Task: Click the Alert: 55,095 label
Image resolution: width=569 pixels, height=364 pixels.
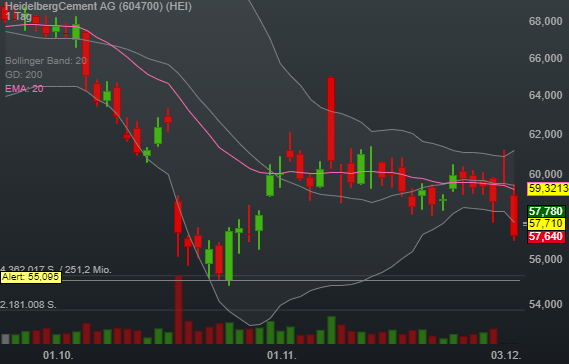Action: (31, 277)
